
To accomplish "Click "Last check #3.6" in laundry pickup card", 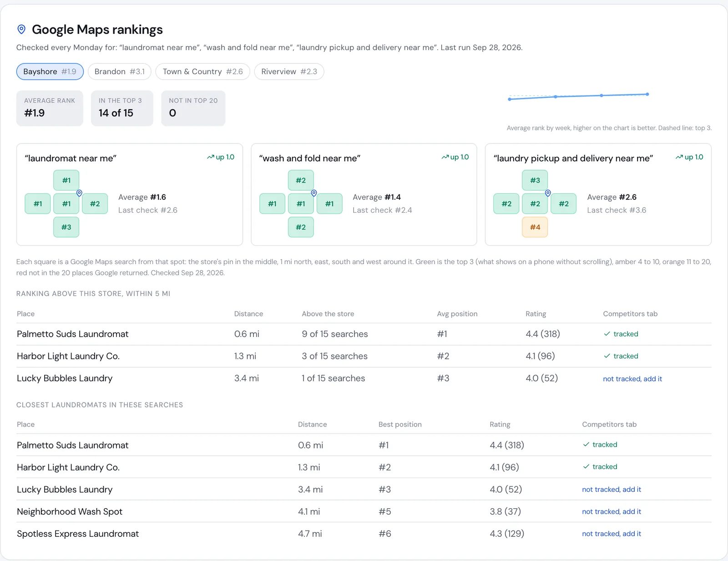I will [x=617, y=210].
